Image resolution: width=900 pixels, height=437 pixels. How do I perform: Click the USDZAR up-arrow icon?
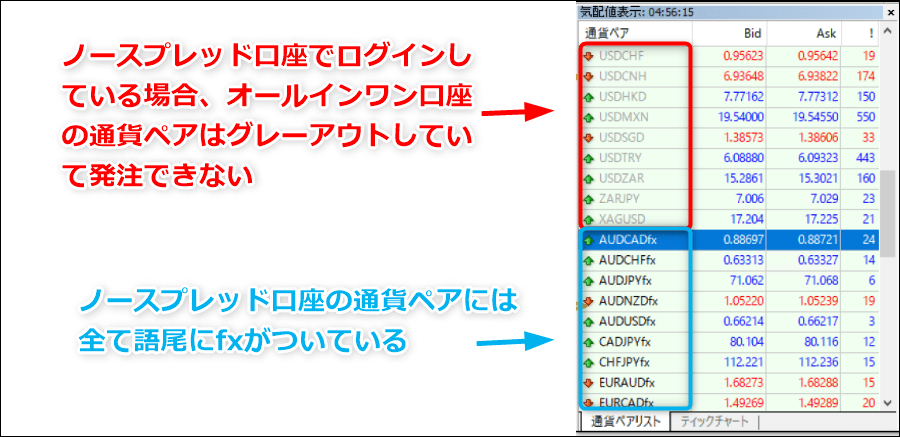[588, 179]
